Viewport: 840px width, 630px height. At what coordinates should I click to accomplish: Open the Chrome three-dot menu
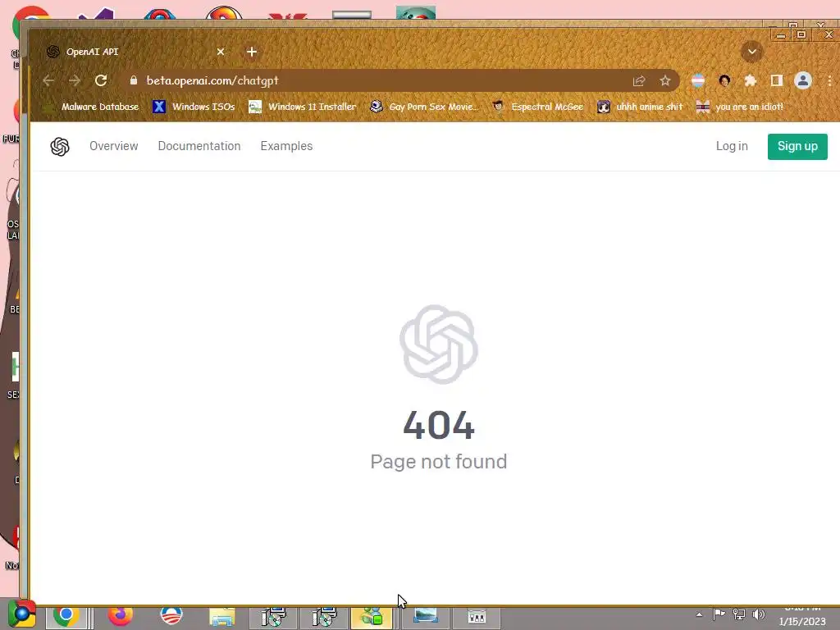pyautogui.click(x=829, y=81)
